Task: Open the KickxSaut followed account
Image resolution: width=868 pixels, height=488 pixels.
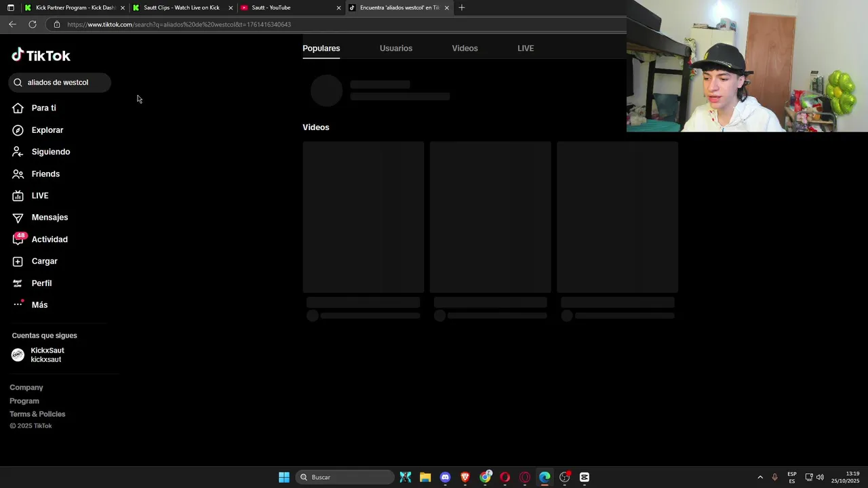Action: coord(47,355)
